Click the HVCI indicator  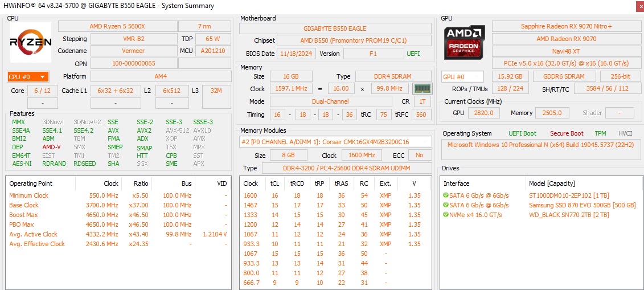625,133
